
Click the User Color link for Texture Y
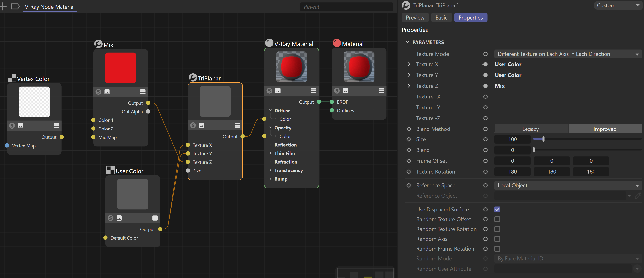pyautogui.click(x=508, y=75)
